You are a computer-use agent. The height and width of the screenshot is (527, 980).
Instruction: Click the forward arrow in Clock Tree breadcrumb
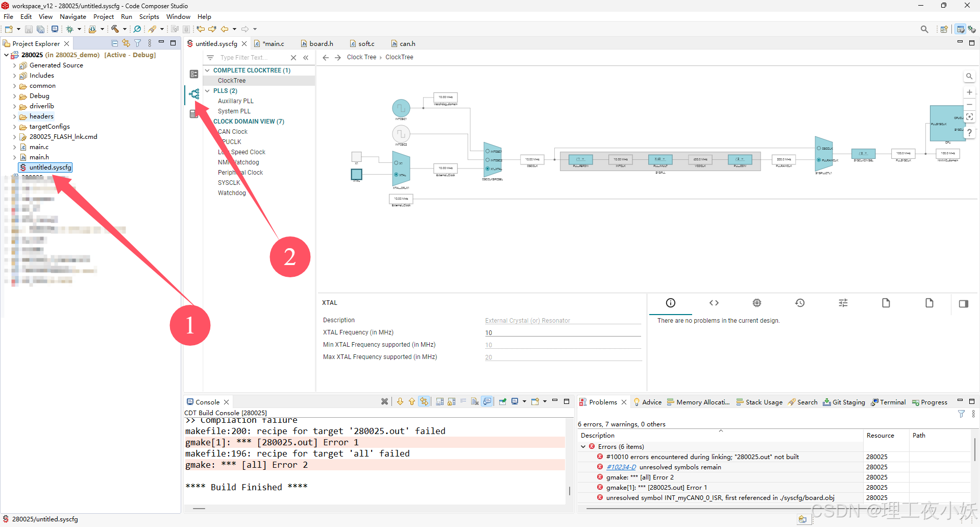(x=338, y=58)
